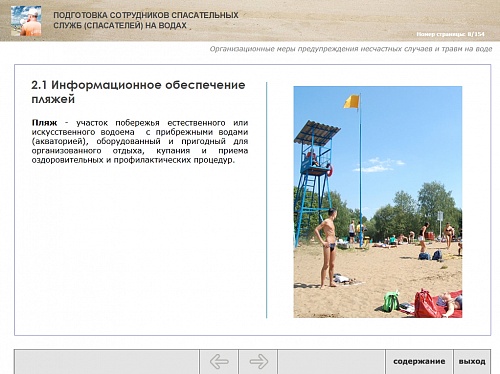Advance to next page with right arrow
The width and height of the screenshot is (500, 374).
pos(258,362)
